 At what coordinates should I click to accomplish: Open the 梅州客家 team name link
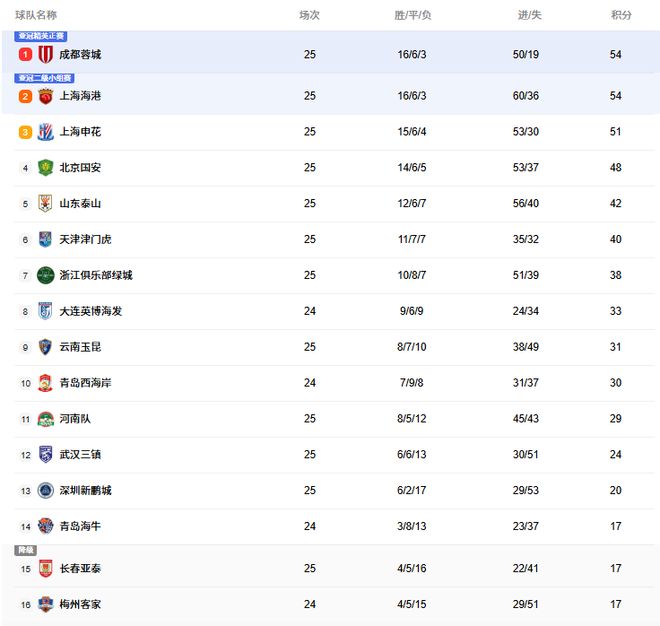[x=80, y=604]
